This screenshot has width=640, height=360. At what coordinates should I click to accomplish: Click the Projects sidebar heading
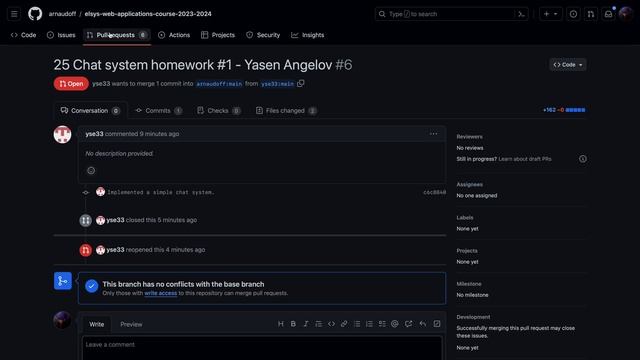pos(467,251)
